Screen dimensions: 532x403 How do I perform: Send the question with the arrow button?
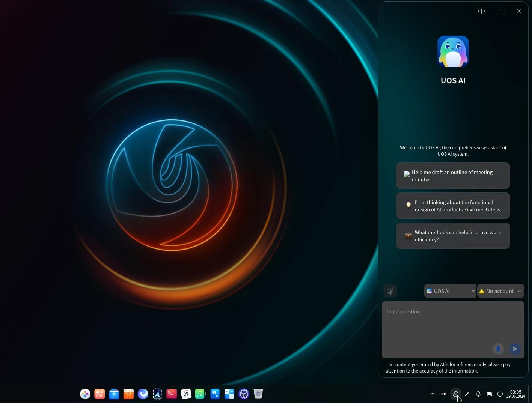tap(515, 349)
